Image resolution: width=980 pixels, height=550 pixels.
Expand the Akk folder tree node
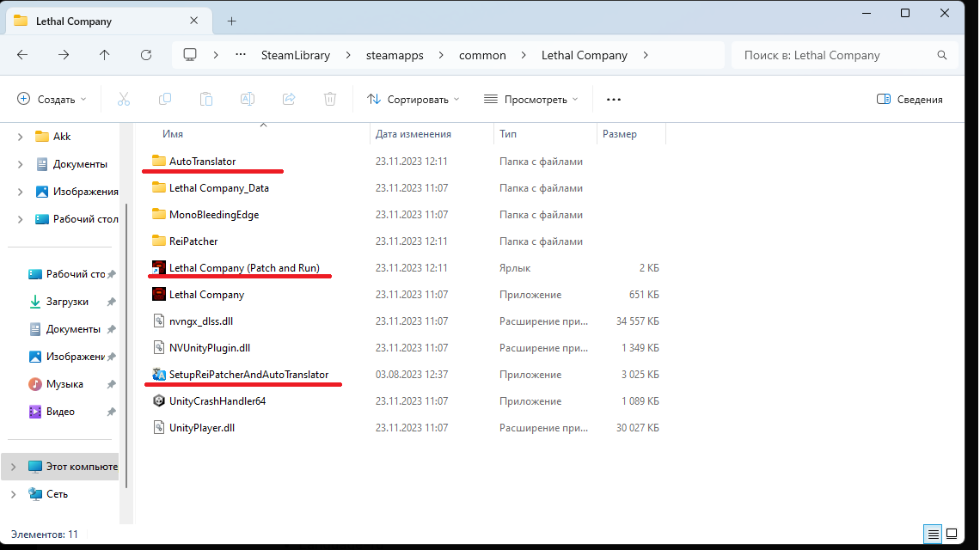[x=20, y=137]
